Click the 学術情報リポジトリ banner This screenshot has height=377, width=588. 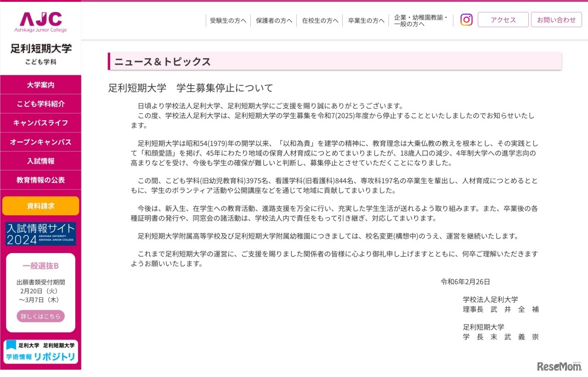pyautogui.click(x=40, y=351)
